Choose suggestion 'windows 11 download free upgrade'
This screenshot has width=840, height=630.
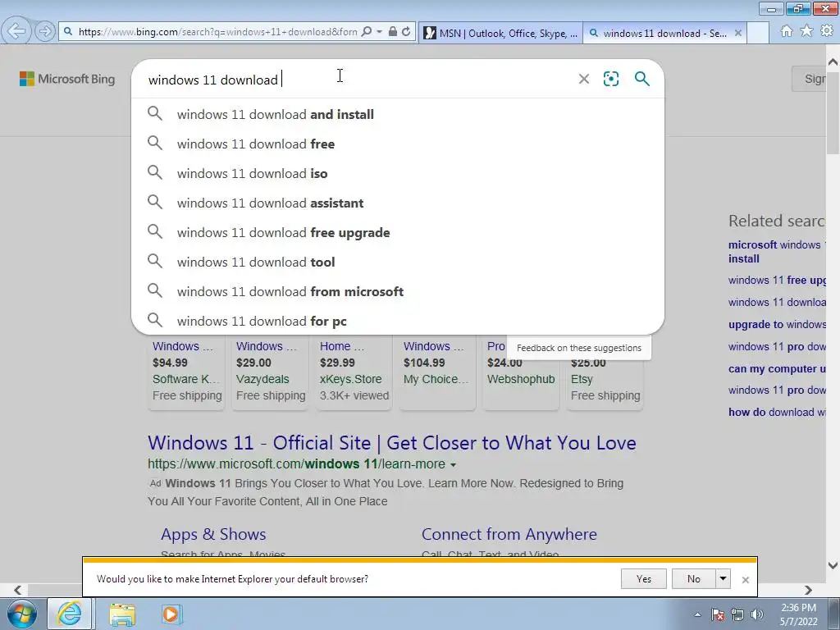point(398,232)
